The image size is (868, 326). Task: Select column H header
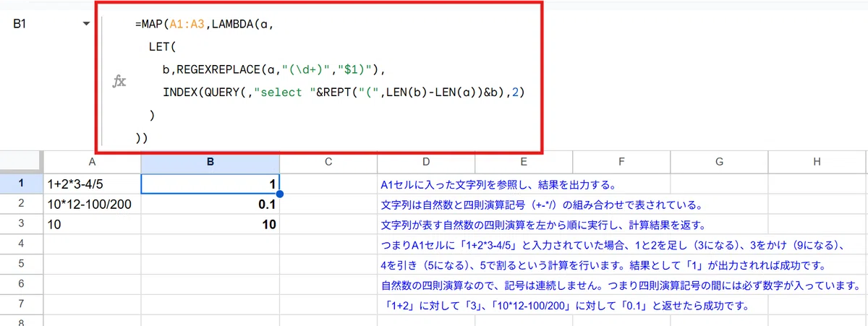pos(817,163)
